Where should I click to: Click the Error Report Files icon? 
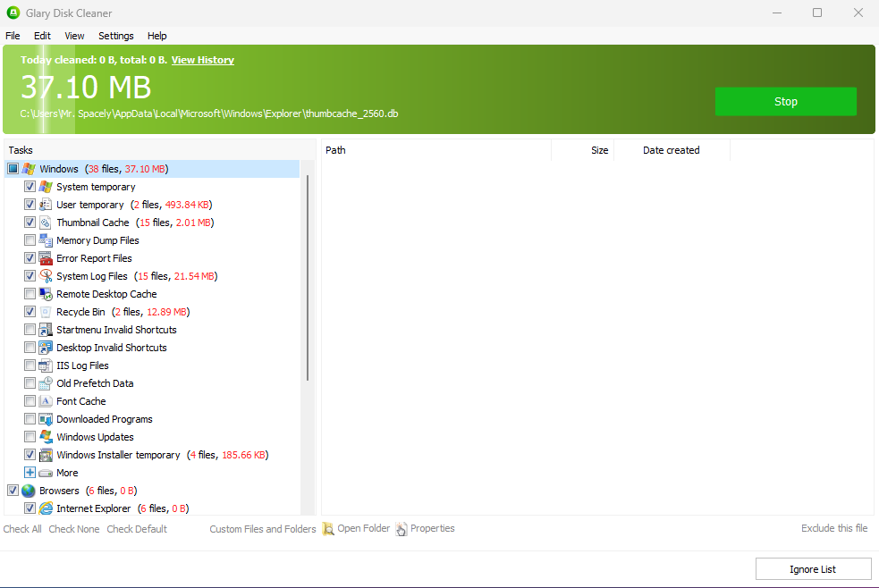(46, 258)
